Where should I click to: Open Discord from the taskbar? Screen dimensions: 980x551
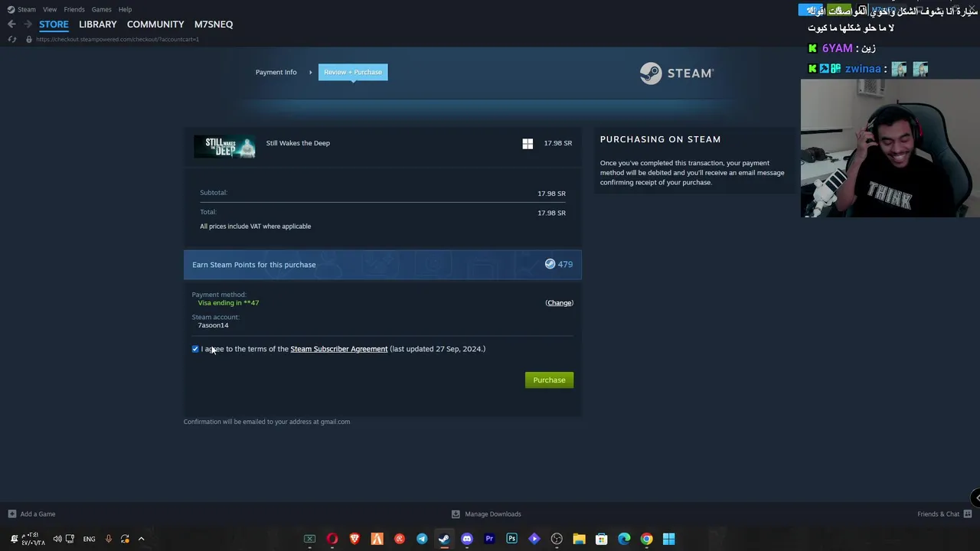pos(467,539)
